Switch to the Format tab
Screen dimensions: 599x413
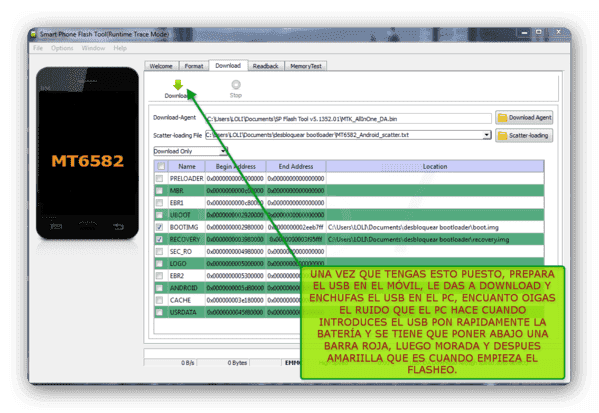click(194, 66)
